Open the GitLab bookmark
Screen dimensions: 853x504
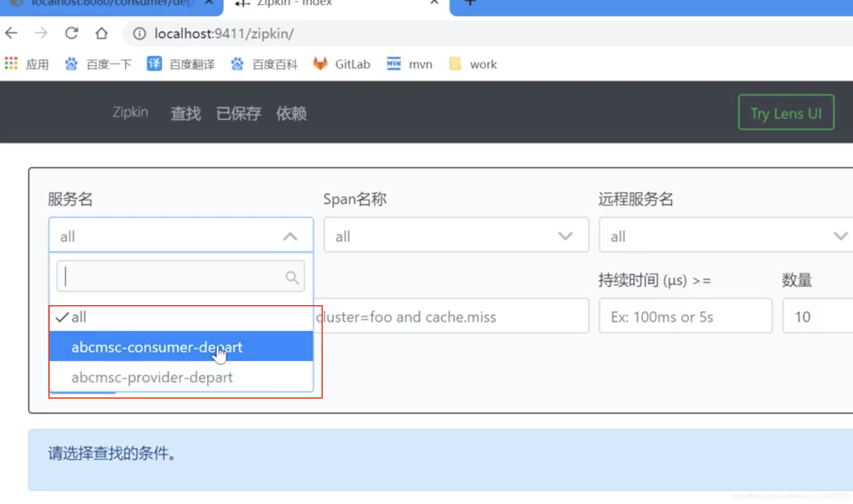point(342,64)
